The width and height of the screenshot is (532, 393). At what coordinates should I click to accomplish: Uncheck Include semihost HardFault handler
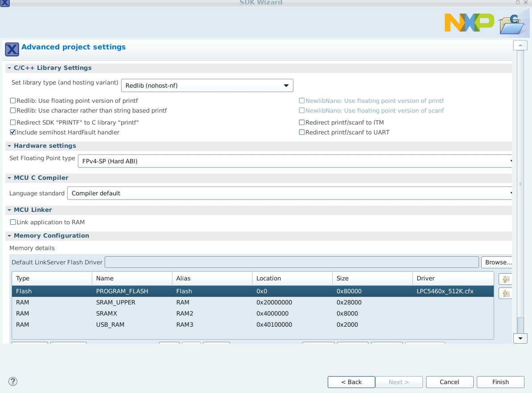tap(13, 132)
